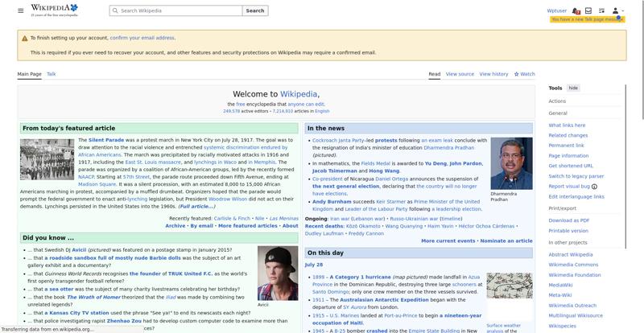Click the Tools sidebar scrollbar

click(x=625, y=166)
